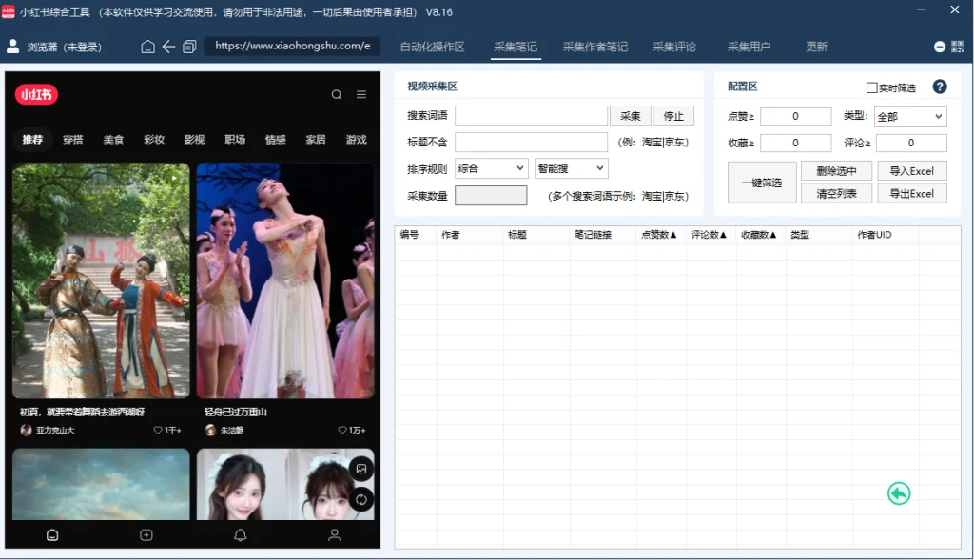The height and width of the screenshot is (560, 974).
Task: Click the 清空列表 button
Action: click(836, 193)
